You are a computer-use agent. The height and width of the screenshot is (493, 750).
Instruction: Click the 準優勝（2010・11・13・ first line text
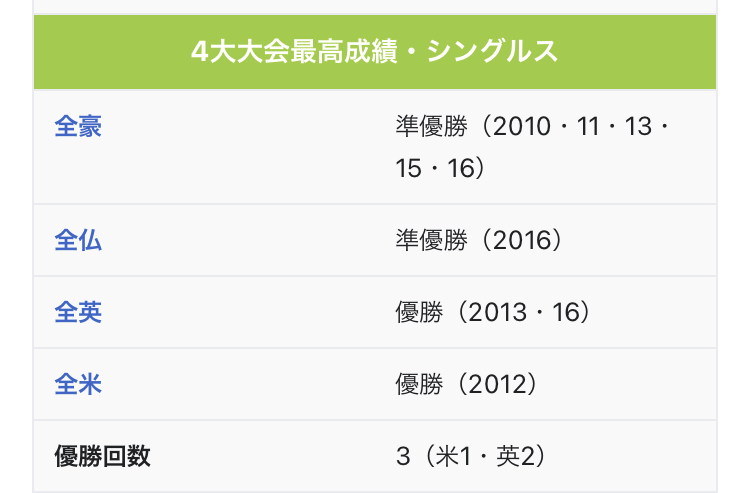click(532, 127)
